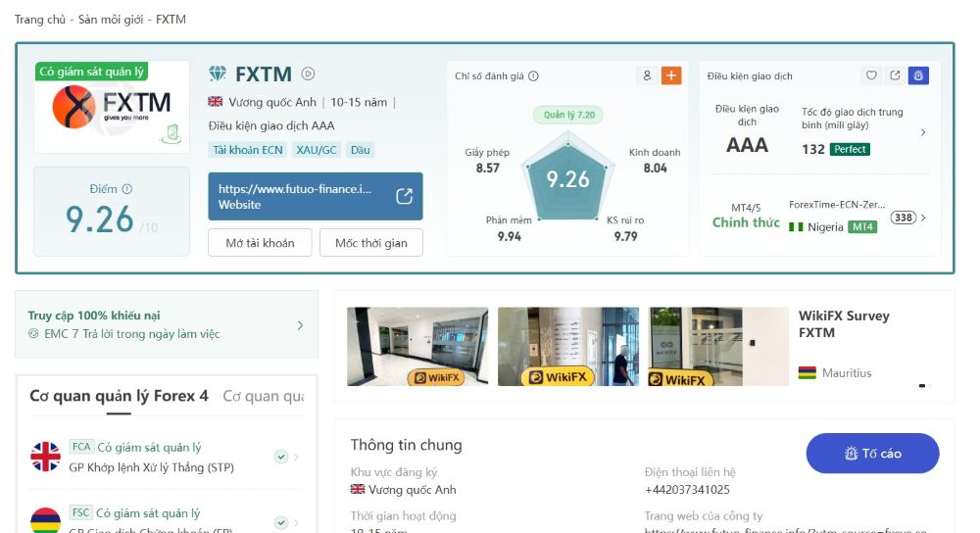Click EMC 7 Trả lời trong ngày làm việc
The height and width of the screenshot is (533, 980).
click(132, 334)
